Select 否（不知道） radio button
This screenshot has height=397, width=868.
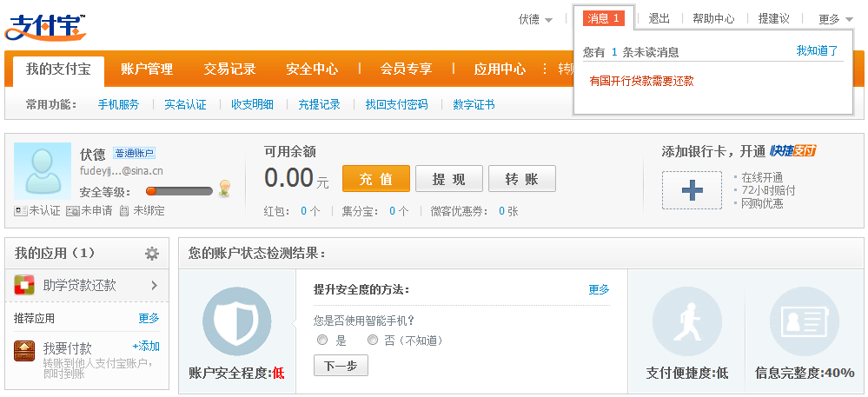point(373,341)
